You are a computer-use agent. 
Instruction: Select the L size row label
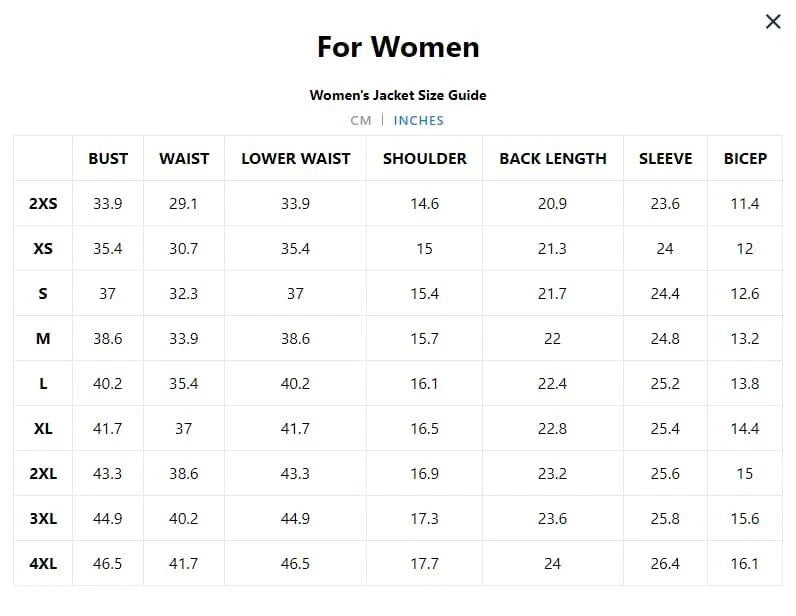click(43, 384)
